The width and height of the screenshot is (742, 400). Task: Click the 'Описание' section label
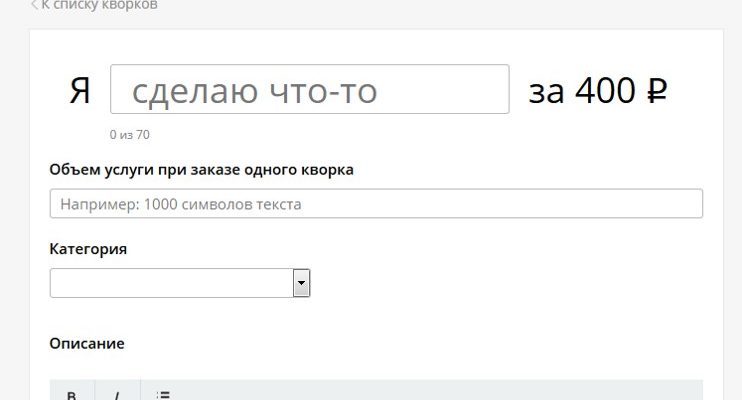pos(87,343)
